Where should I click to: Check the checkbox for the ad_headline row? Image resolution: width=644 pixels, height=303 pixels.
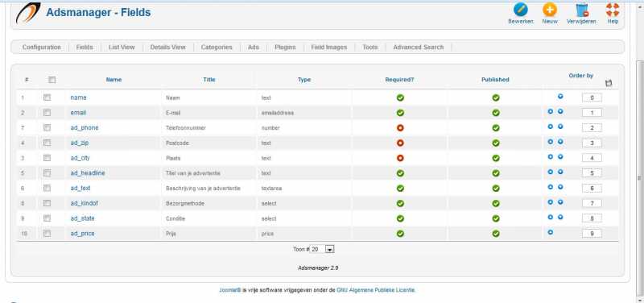tap(47, 172)
